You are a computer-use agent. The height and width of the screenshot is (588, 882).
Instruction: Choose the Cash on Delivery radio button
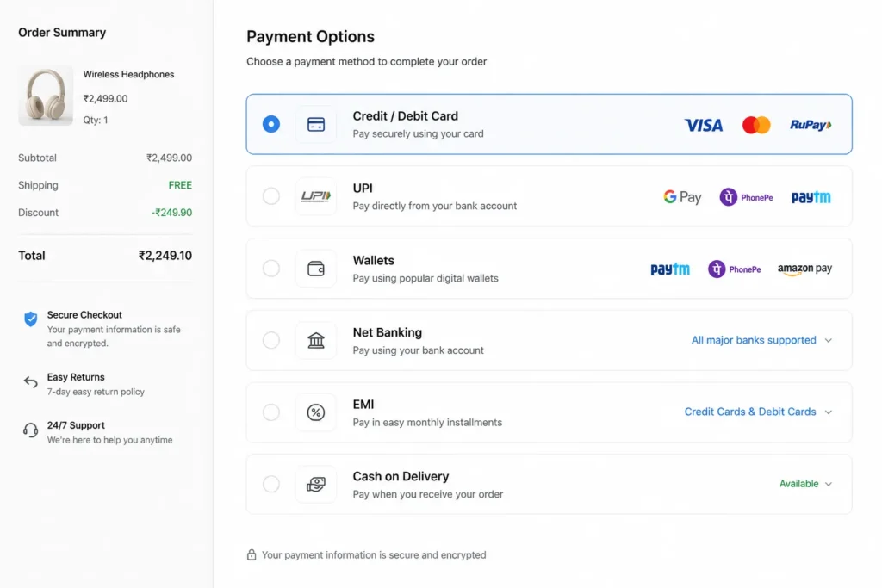click(x=271, y=484)
